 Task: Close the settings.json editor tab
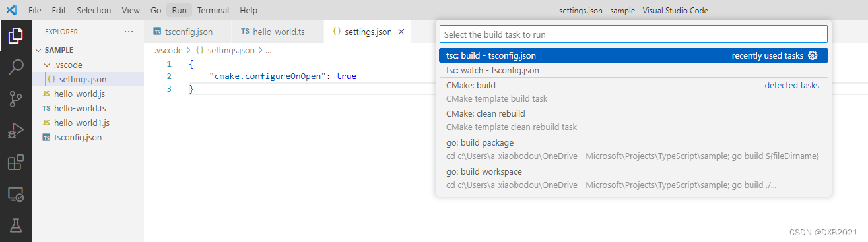[x=402, y=32]
